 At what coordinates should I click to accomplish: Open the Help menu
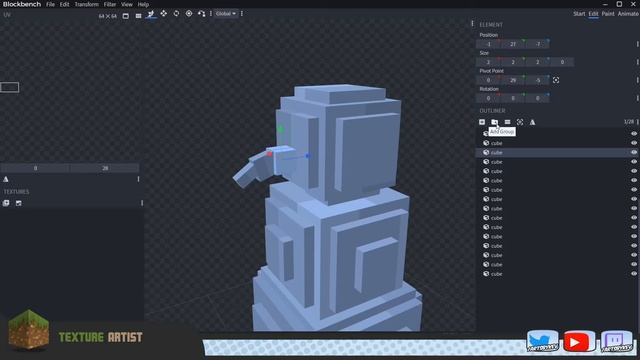coord(143,4)
